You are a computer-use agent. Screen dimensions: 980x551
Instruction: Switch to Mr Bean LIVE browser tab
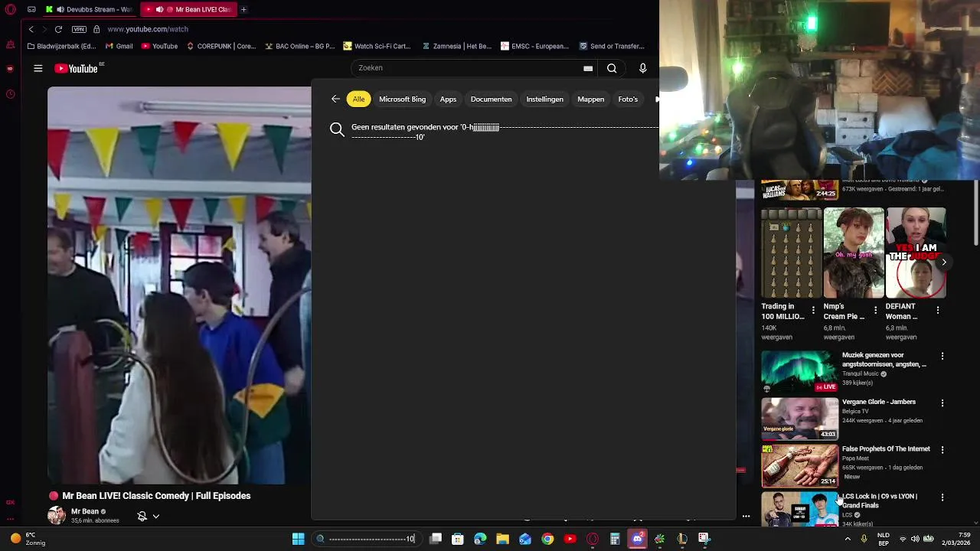tap(189, 9)
